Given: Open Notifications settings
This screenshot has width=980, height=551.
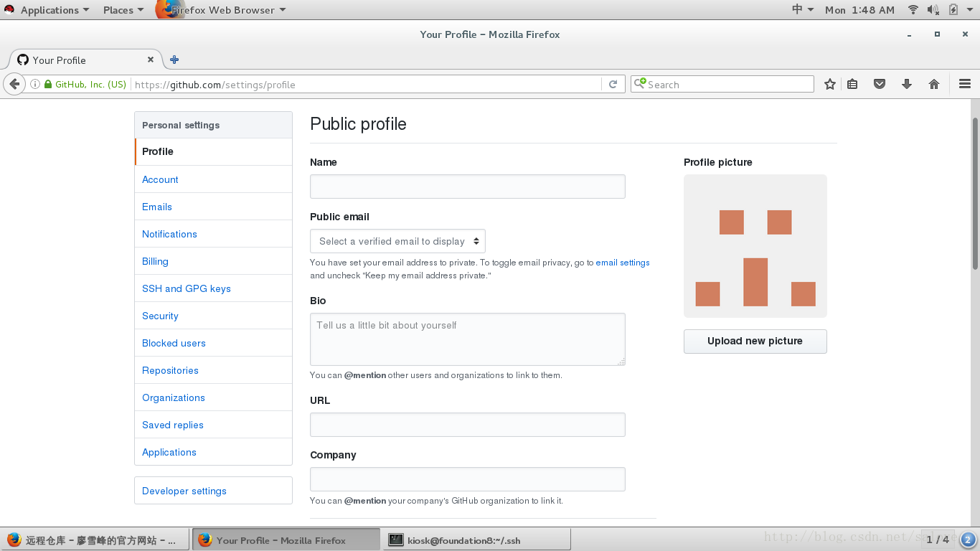Looking at the screenshot, I should point(169,234).
